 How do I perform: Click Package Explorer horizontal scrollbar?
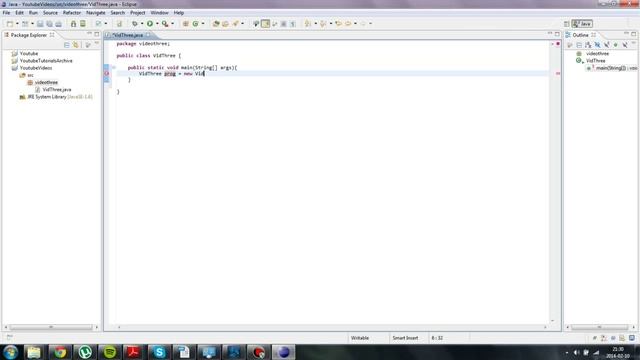click(51, 327)
